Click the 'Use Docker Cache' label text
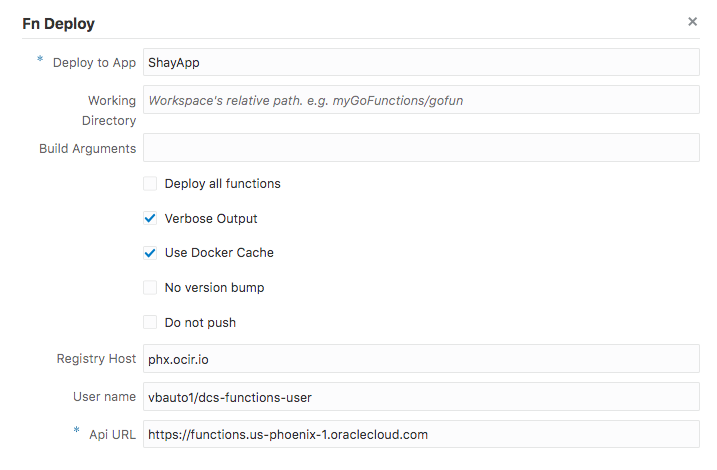Viewport: 717px width, 470px height. pos(219,253)
